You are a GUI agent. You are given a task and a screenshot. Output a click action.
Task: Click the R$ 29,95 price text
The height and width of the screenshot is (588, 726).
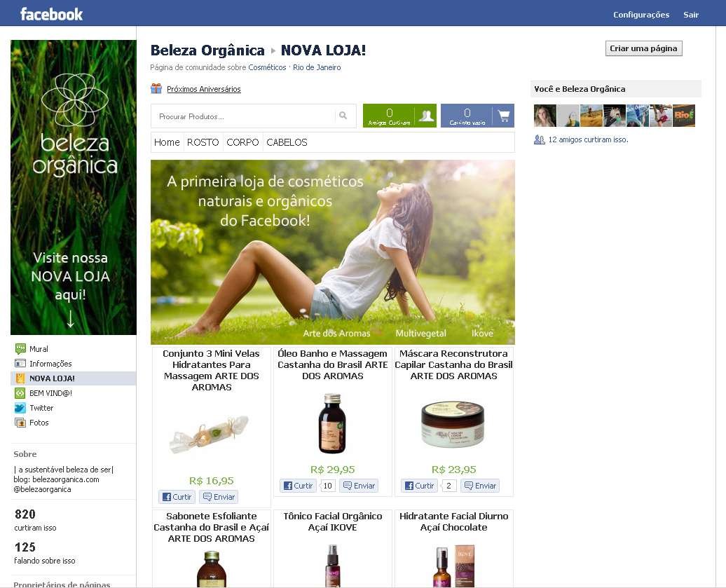(332, 470)
